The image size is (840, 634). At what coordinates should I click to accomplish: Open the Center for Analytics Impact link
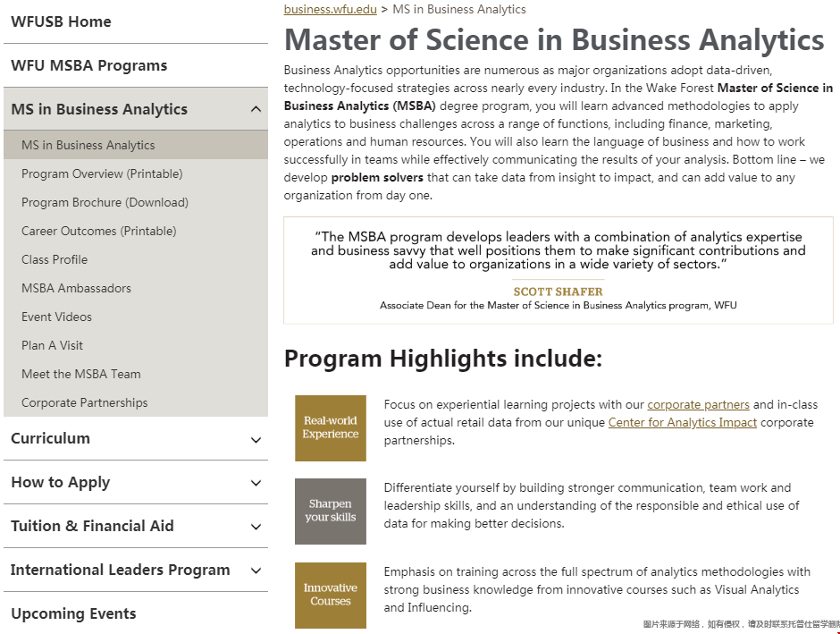pos(683,422)
